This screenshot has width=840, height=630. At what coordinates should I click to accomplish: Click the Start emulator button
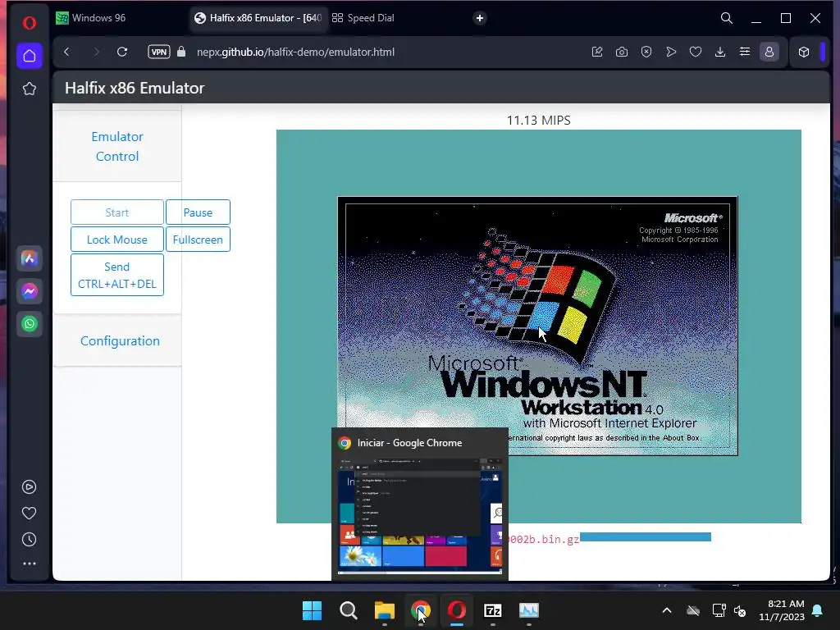coord(116,212)
